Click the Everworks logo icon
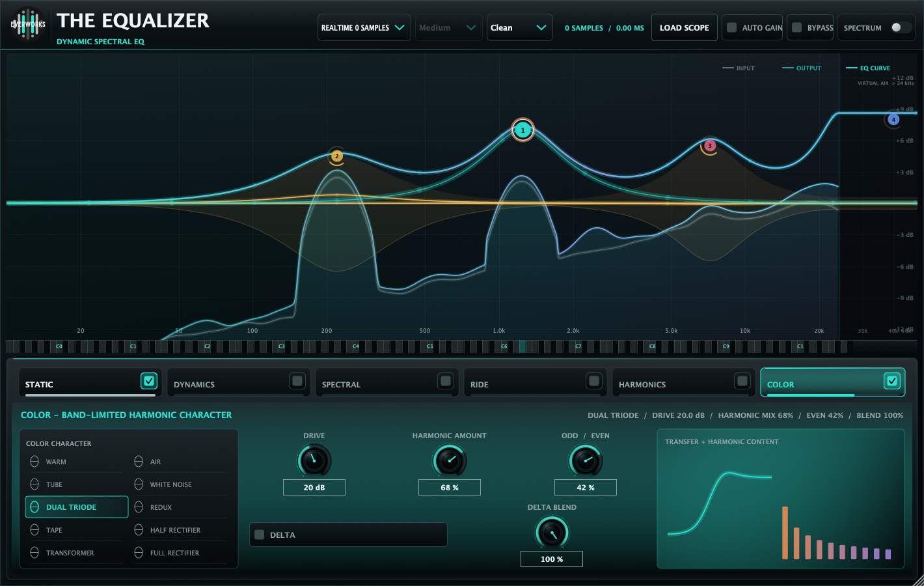Viewport: 924px width, 586px height. coord(28,24)
